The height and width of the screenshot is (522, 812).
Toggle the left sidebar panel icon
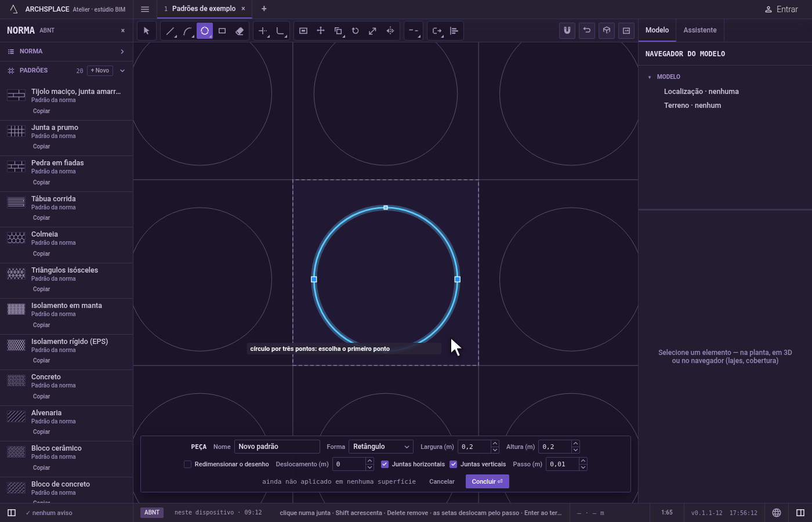12,513
